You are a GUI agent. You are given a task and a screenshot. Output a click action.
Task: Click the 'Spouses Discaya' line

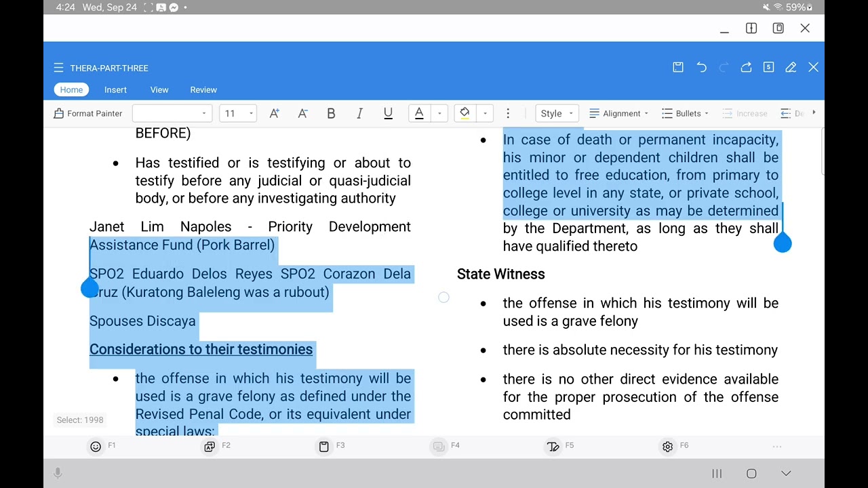(x=142, y=321)
